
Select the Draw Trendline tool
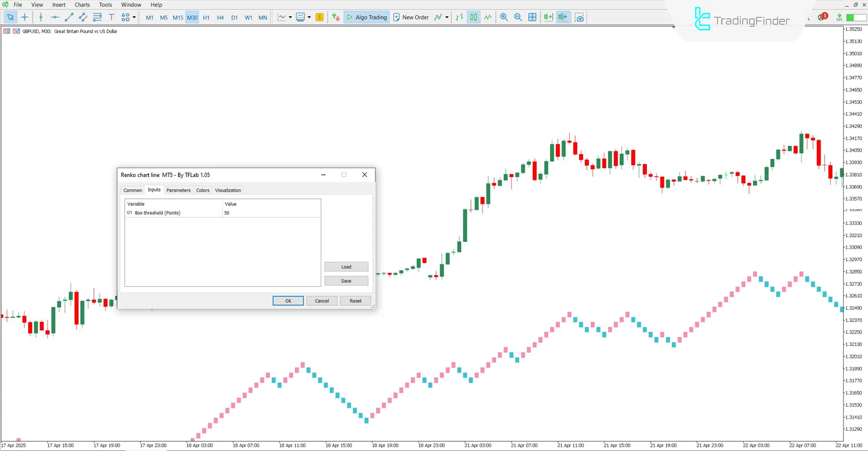coord(69,17)
